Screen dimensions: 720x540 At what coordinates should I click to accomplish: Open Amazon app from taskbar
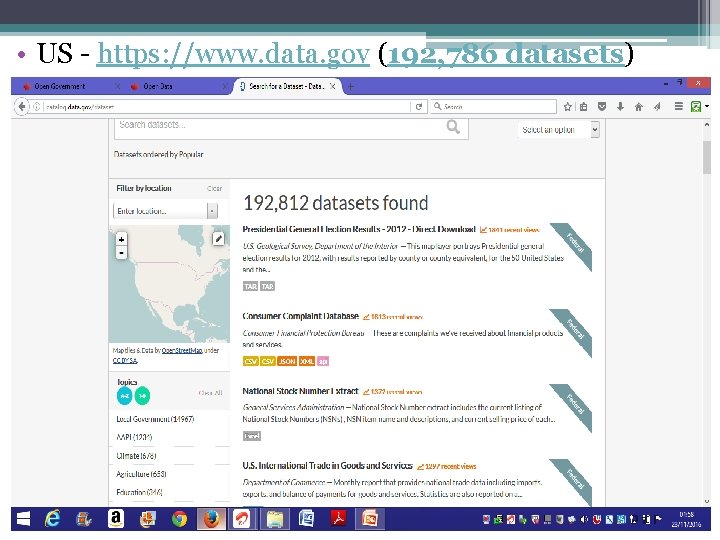[116, 519]
